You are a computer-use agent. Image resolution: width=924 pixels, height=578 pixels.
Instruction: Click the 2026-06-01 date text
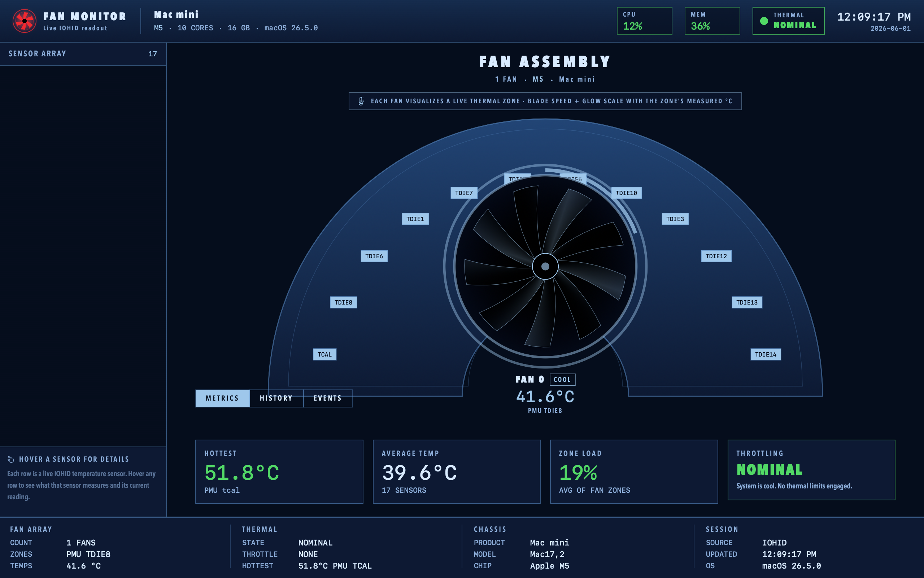[890, 29]
